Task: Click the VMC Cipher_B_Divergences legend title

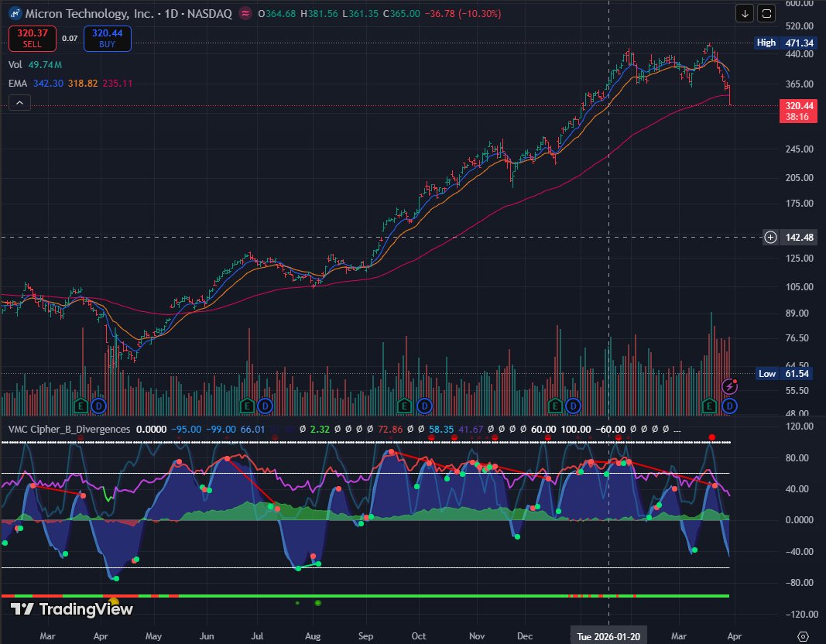Action: pos(69,429)
